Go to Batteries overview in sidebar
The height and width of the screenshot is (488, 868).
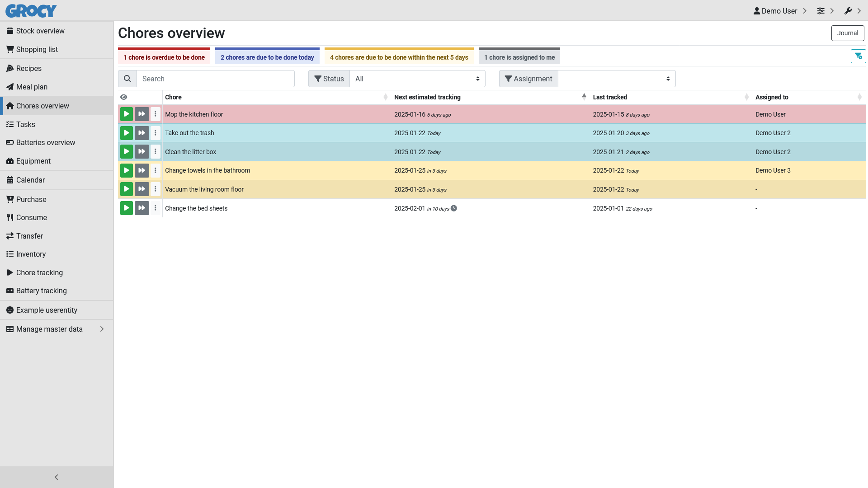[x=45, y=142]
